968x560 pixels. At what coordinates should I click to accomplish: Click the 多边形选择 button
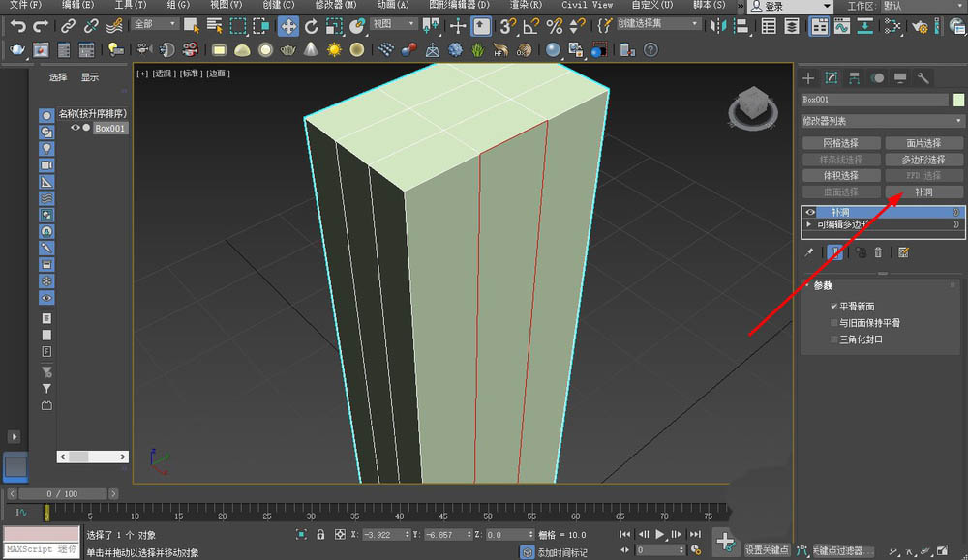[x=923, y=160]
